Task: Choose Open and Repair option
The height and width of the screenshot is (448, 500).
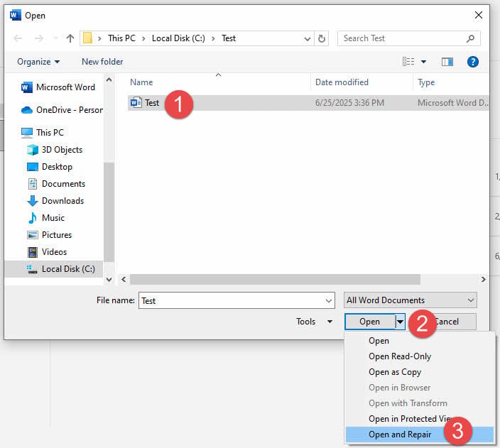Action: click(x=419, y=435)
